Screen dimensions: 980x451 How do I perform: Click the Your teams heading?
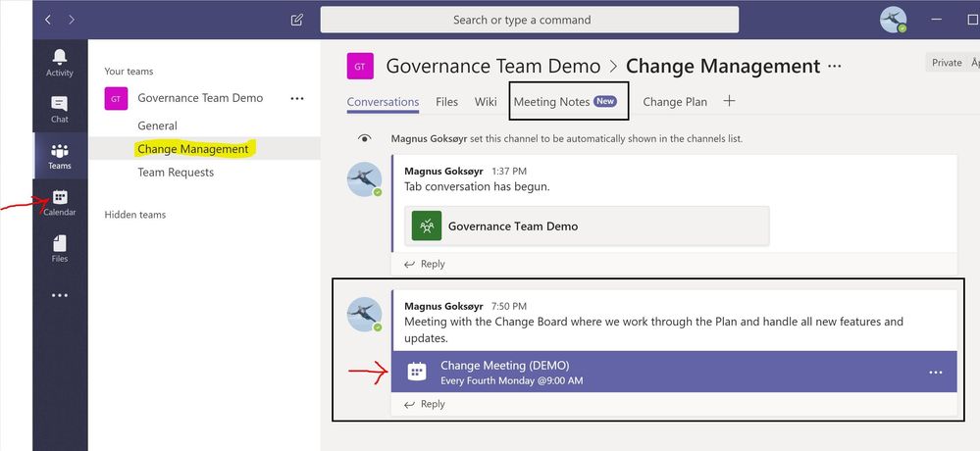tap(129, 72)
